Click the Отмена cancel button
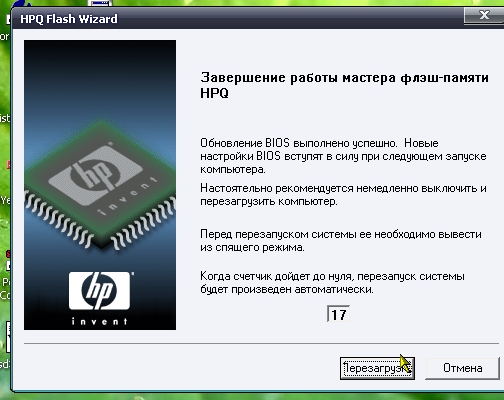This screenshot has height=400, width=504. (x=462, y=368)
